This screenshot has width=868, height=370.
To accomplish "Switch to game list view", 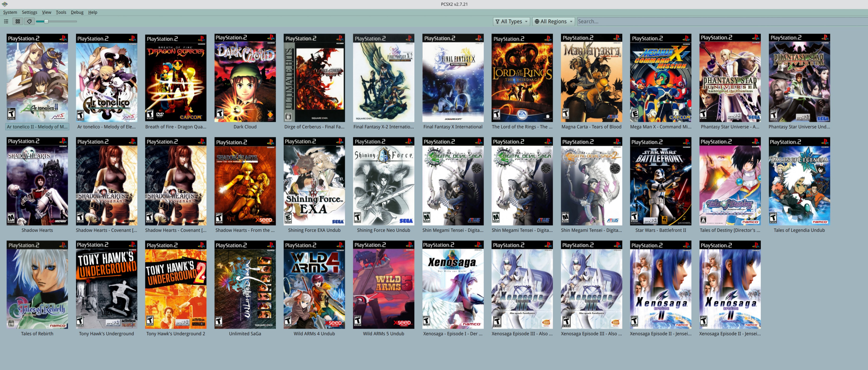I will coord(6,21).
